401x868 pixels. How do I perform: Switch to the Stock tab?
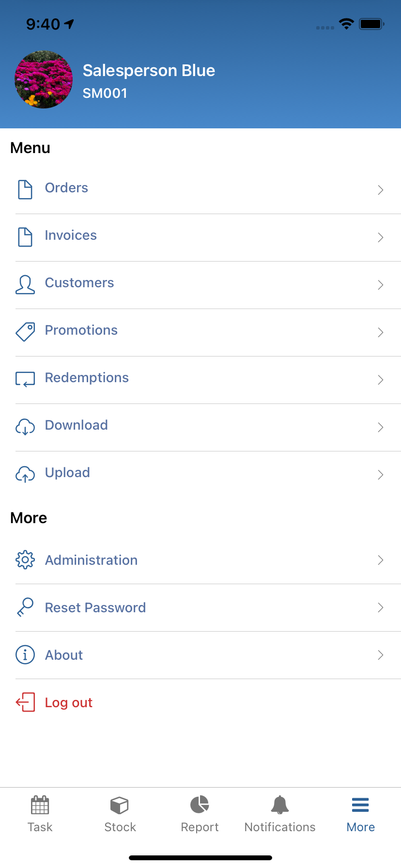pyautogui.click(x=120, y=814)
